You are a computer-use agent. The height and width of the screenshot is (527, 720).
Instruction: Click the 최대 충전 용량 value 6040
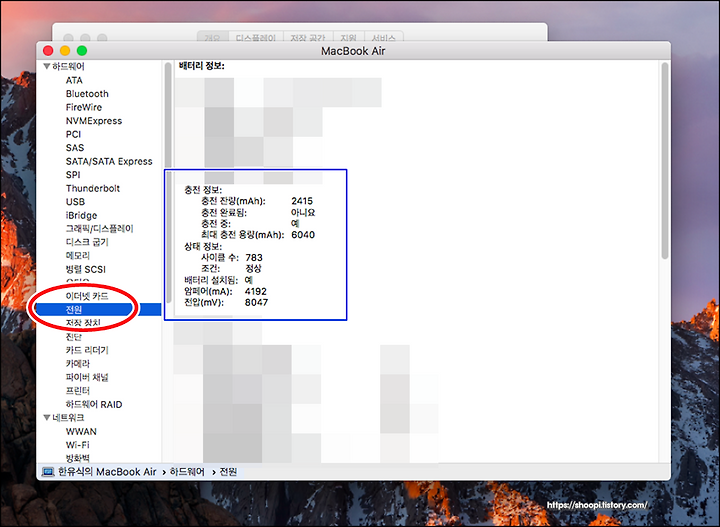[x=303, y=235]
